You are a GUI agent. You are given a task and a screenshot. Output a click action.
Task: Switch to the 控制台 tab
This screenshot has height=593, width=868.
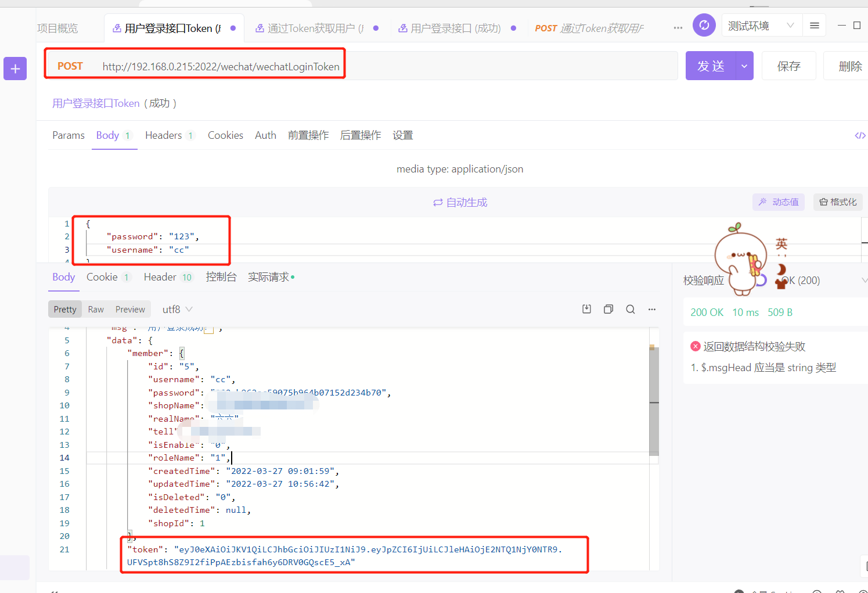221,277
